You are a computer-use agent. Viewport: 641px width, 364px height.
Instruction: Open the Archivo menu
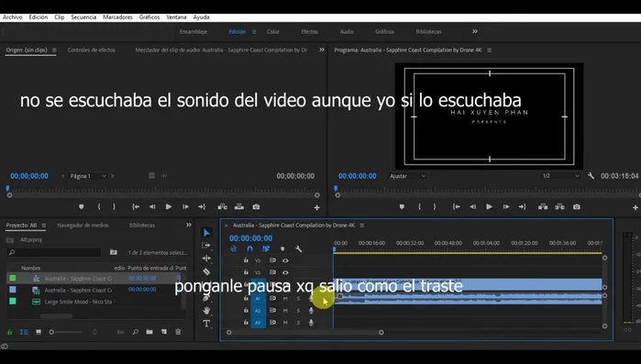(x=13, y=17)
